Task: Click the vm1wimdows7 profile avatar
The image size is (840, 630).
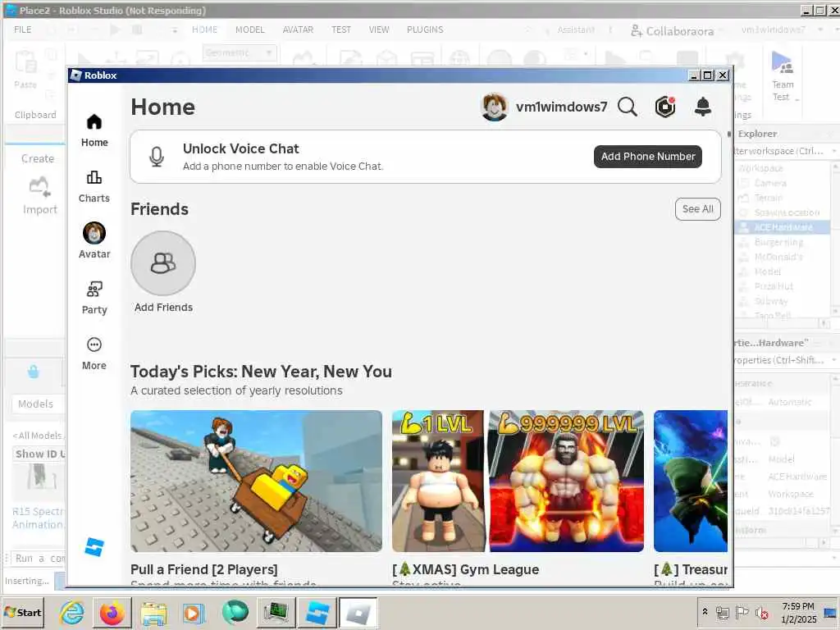Action: point(494,107)
